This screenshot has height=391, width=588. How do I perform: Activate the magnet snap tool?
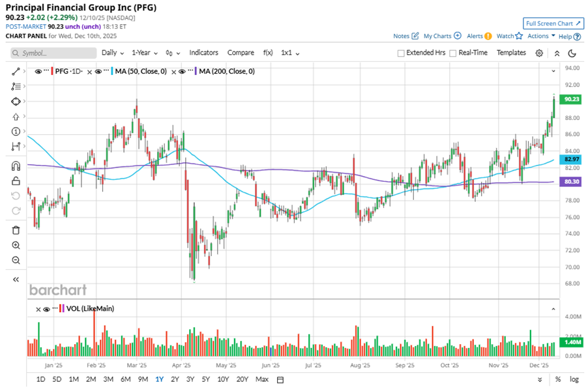click(x=16, y=166)
